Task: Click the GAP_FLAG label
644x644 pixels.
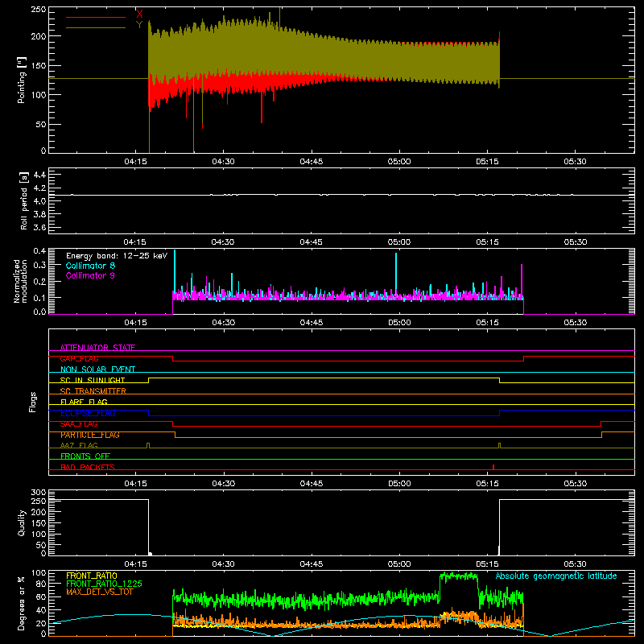Action: coord(79,358)
